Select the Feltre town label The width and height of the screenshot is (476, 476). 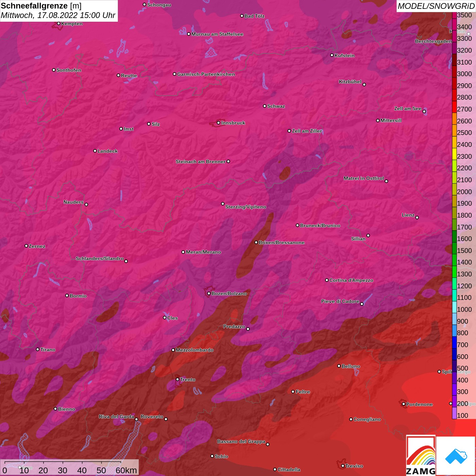click(x=303, y=392)
